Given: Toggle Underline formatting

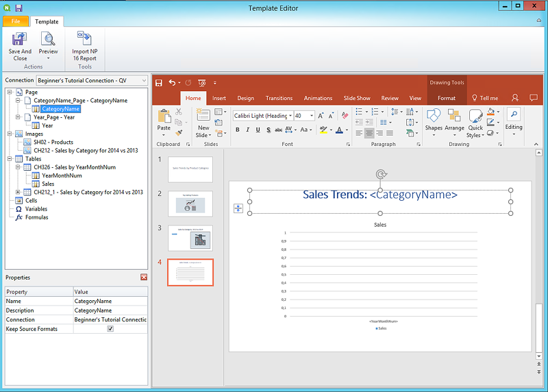Looking at the screenshot, I should point(258,130).
